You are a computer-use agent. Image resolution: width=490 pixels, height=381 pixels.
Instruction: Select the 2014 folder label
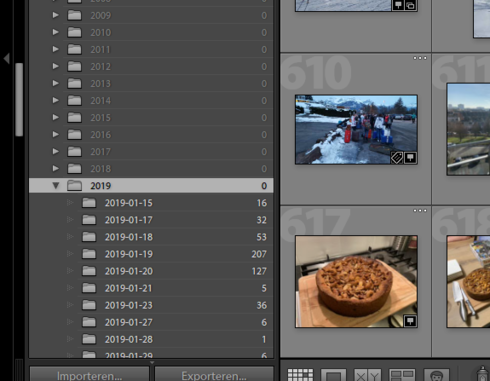101,101
